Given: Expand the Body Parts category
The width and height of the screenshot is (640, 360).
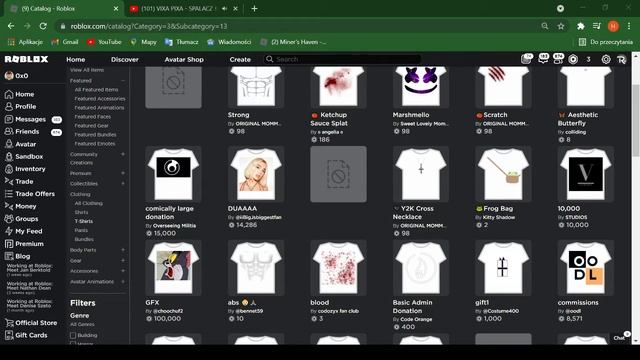Looking at the screenshot, I should [x=123, y=250].
